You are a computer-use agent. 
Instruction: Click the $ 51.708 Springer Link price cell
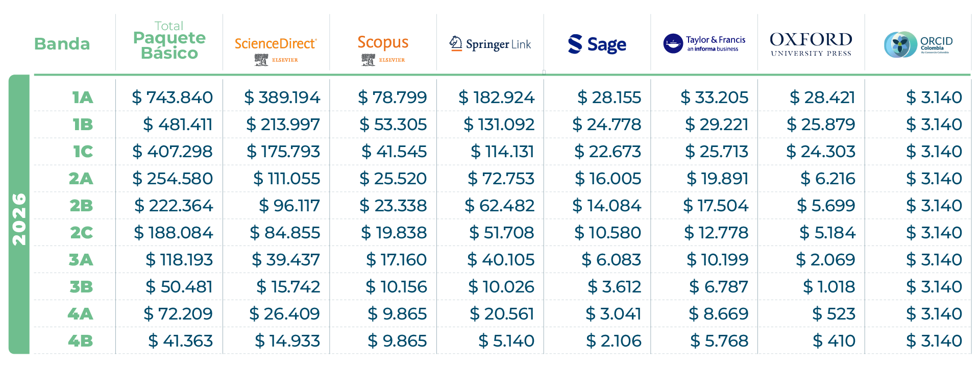tap(501, 232)
